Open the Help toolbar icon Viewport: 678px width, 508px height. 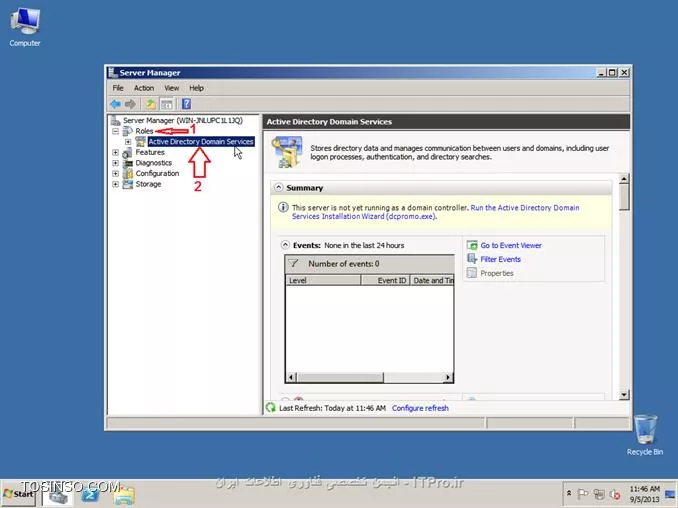click(x=186, y=104)
